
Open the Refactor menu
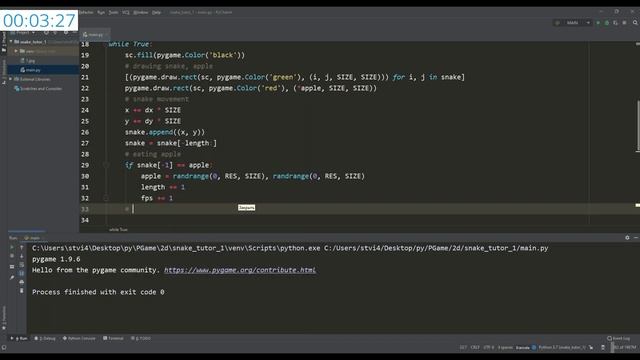point(86,12)
